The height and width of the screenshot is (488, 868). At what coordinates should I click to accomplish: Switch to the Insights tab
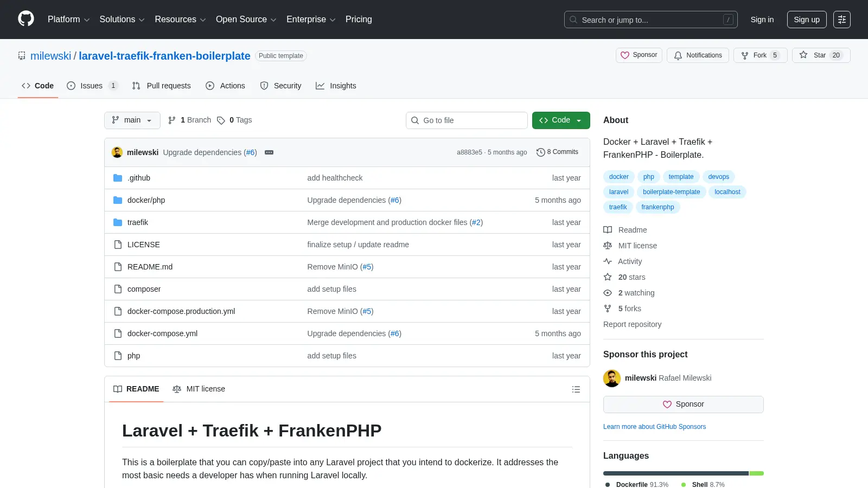pyautogui.click(x=336, y=86)
